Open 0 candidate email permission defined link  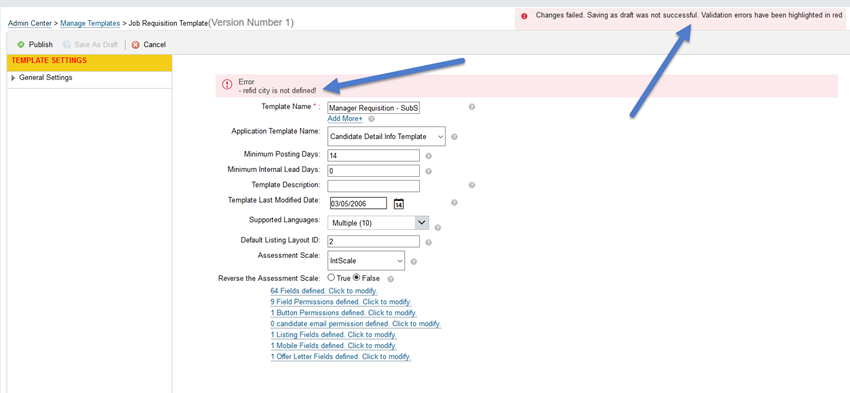point(356,324)
